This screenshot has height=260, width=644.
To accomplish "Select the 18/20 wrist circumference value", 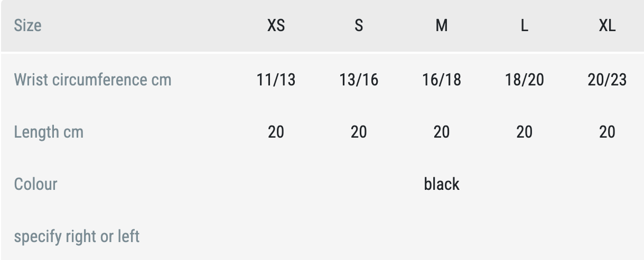I will 524,80.
